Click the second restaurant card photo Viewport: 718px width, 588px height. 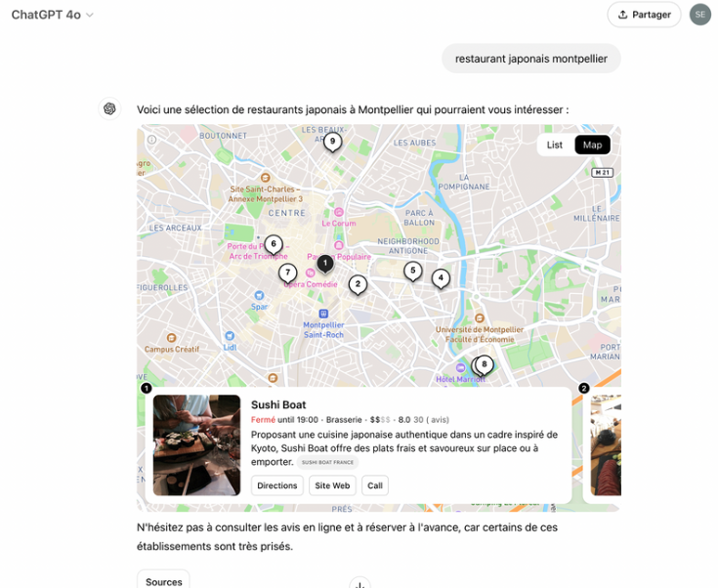(x=606, y=445)
